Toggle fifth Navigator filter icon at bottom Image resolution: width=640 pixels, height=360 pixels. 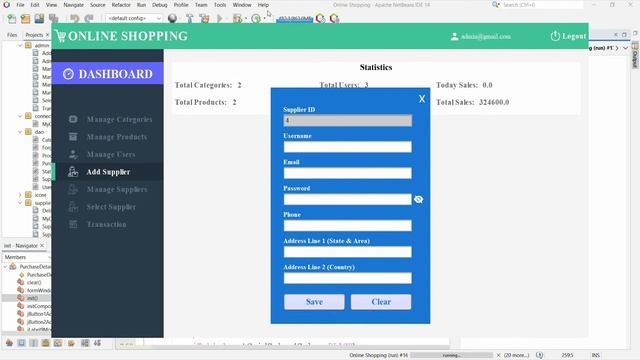click(x=58, y=343)
